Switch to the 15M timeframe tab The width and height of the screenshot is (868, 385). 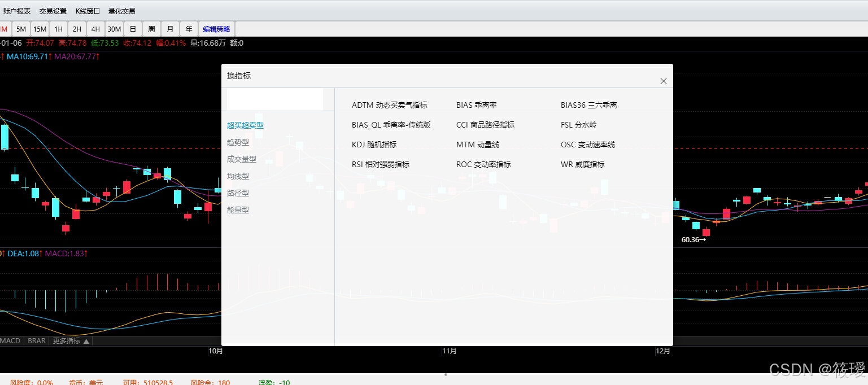pos(39,28)
